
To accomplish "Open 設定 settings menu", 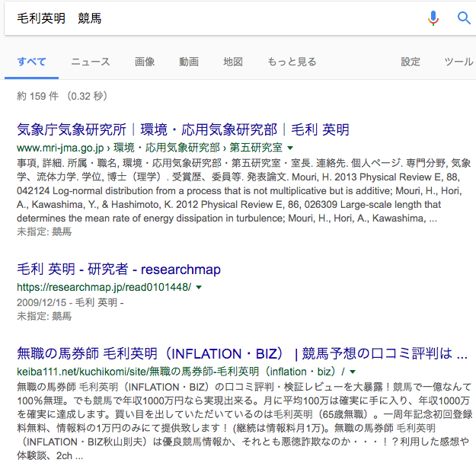I will click(x=411, y=62).
